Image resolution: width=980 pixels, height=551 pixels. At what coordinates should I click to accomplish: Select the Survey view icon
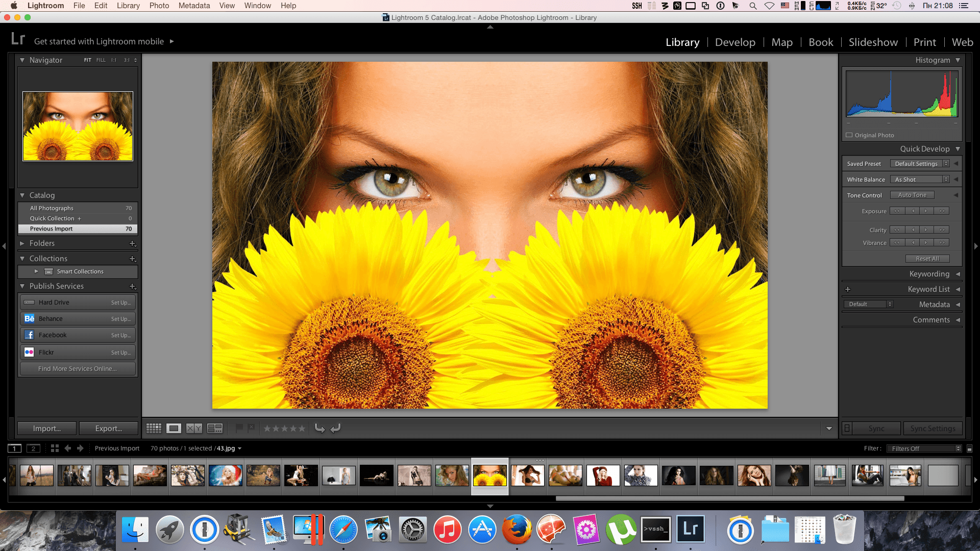pyautogui.click(x=215, y=428)
